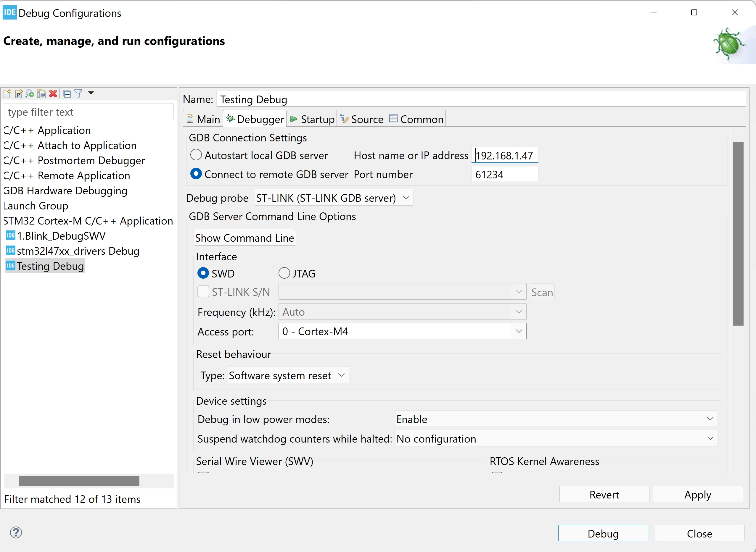Choose the JTAG interface radio button
This screenshot has height=552, width=756.
(284, 273)
